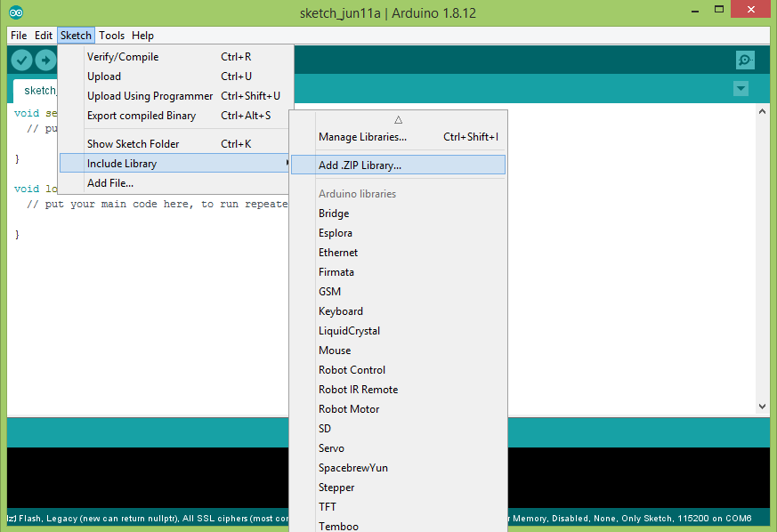Open the Help menu

tap(142, 36)
